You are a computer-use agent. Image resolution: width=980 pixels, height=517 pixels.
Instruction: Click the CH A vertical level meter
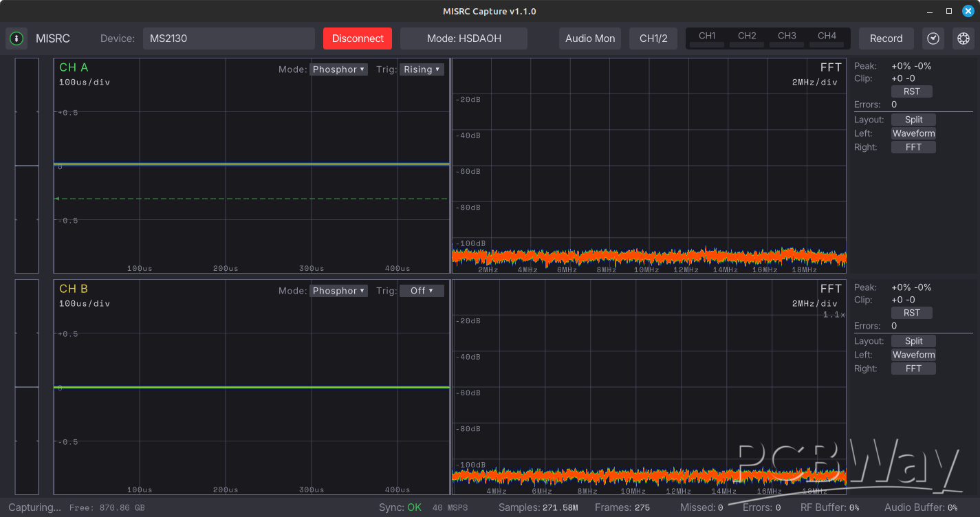[27, 166]
